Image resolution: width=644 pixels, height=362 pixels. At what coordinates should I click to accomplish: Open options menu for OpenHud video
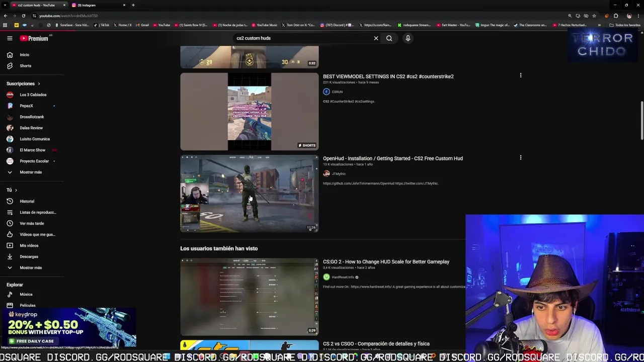pyautogui.click(x=521, y=157)
